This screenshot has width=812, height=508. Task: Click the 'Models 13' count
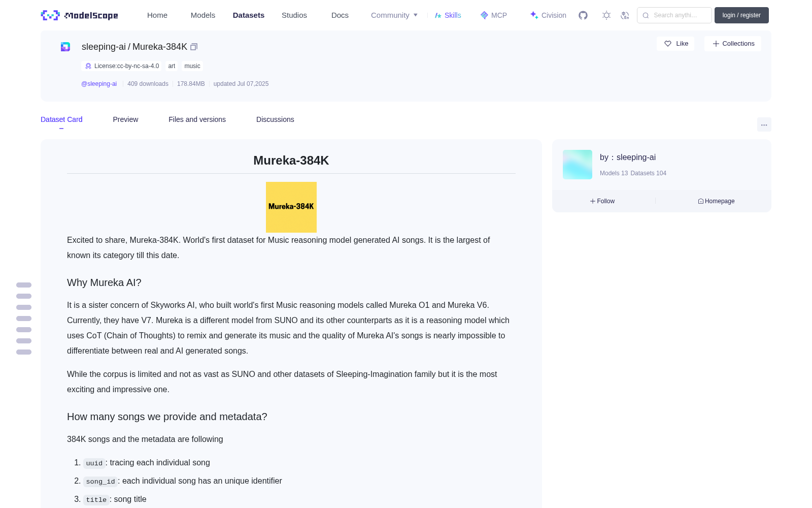(614, 173)
